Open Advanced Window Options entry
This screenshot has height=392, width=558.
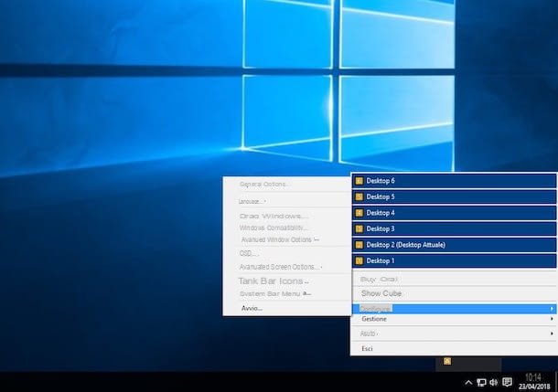[x=287, y=240]
